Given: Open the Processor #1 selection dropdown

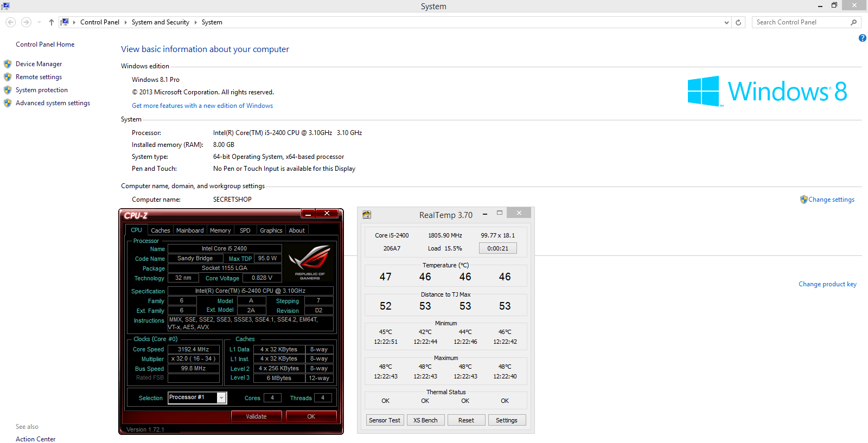Looking at the screenshot, I should click(x=221, y=398).
